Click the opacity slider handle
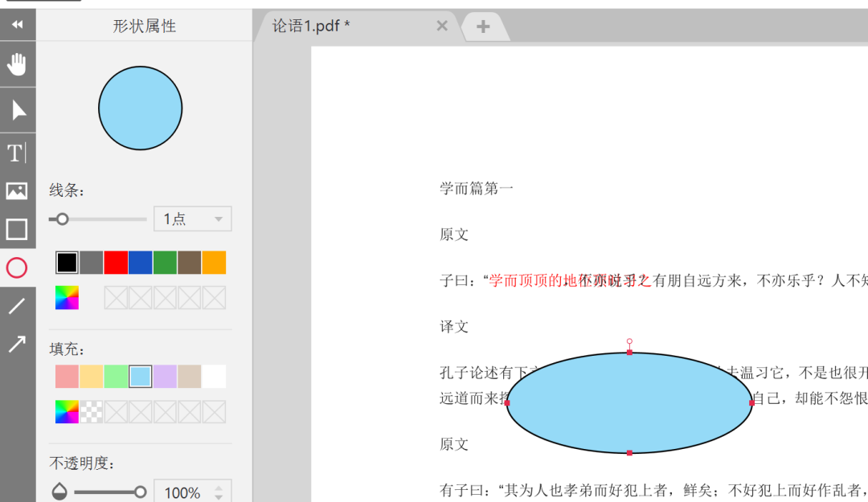 pyautogui.click(x=140, y=492)
